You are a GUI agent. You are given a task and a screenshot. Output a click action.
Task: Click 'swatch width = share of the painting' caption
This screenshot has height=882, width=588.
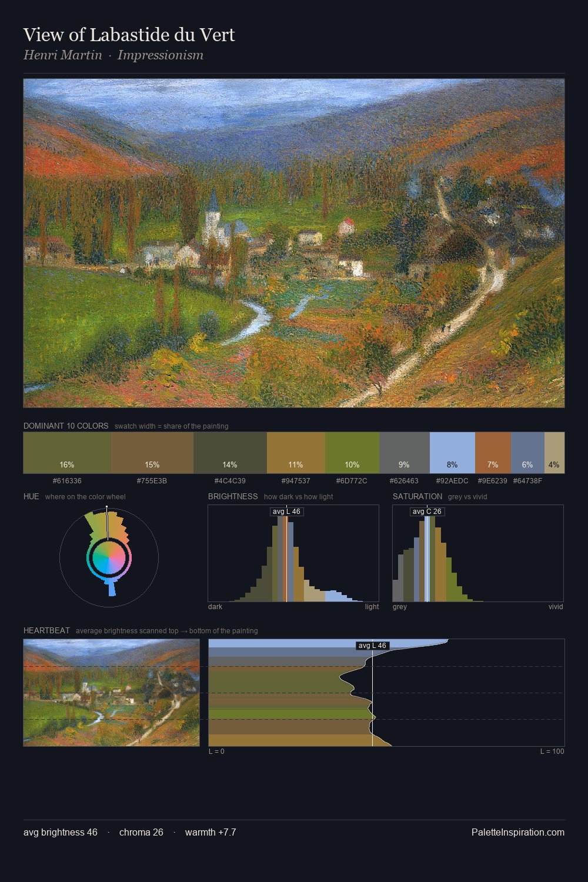tap(172, 426)
